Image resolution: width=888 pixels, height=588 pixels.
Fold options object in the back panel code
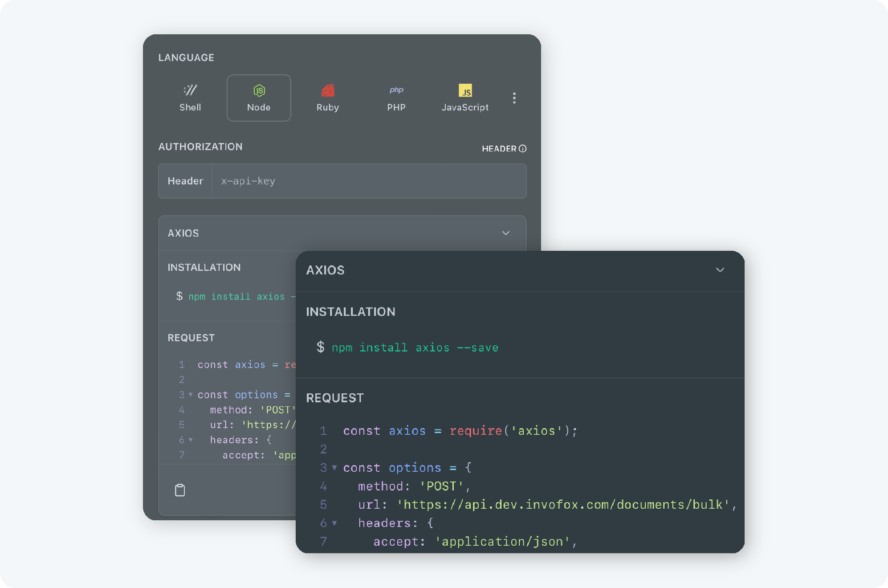[x=191, y=395]
